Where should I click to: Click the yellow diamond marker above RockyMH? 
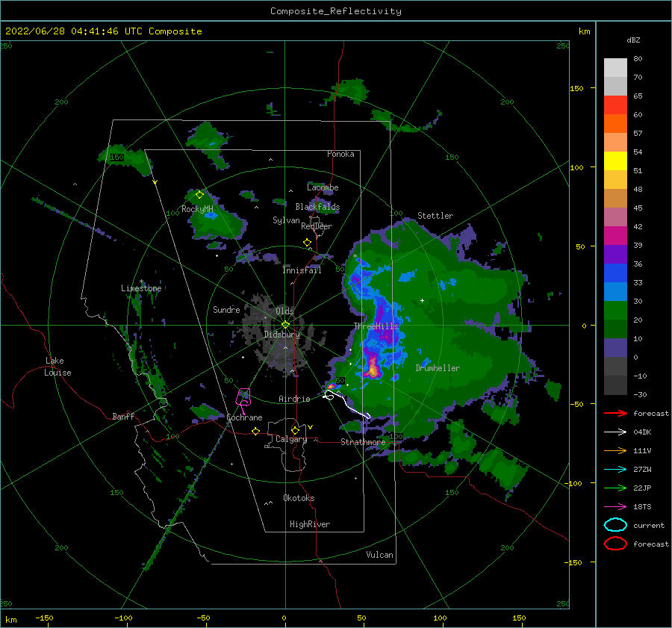point(199,195)
